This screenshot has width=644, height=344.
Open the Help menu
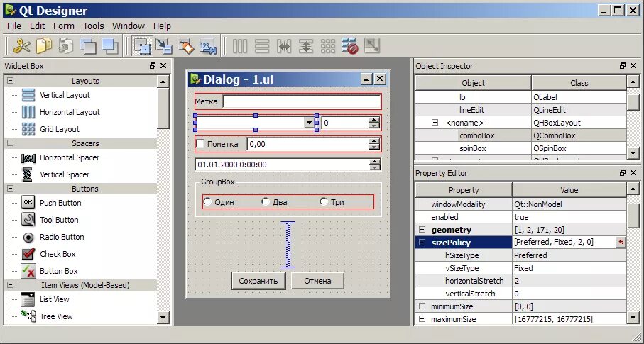click(162, 26)
